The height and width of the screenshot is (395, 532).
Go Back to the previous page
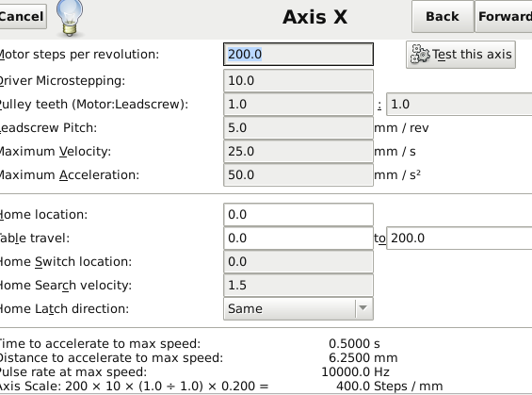[443, 16]
